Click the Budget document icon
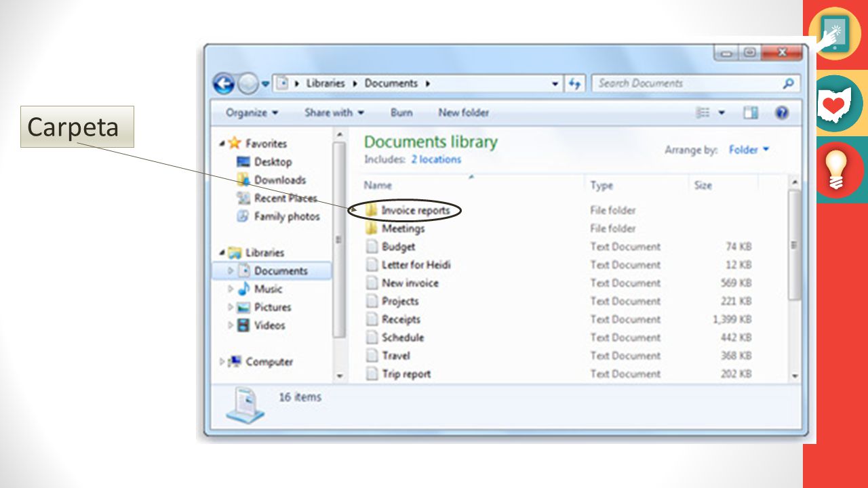868x488 pixels. click(x=371, y=247)
